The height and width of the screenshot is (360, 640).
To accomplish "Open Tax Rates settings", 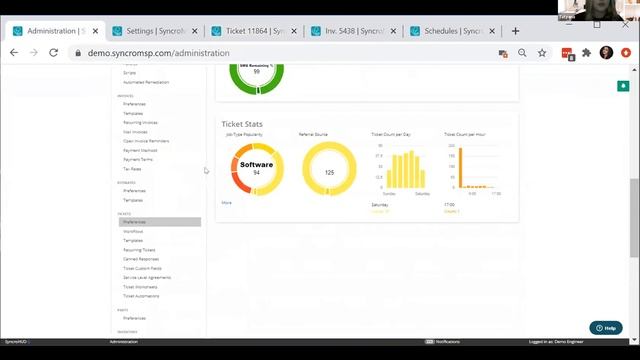I will [132, 169].
